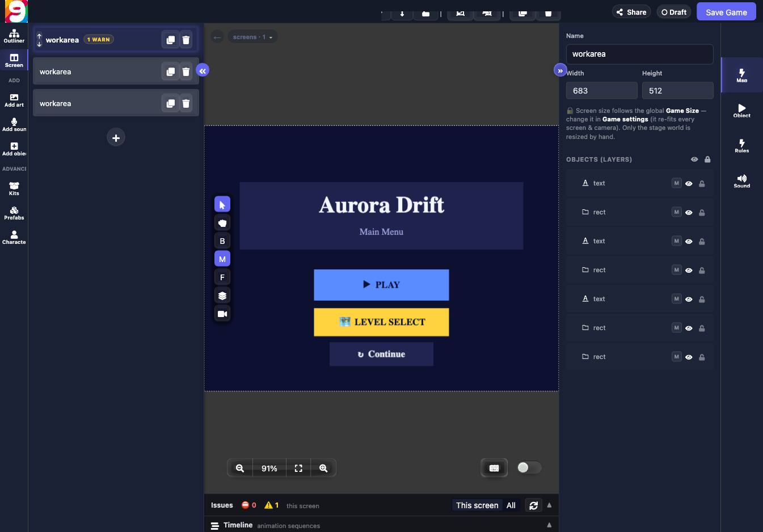
Task: Click the download arrow in top toolbar
Action: pyautogui.click(x=402, y=13)
